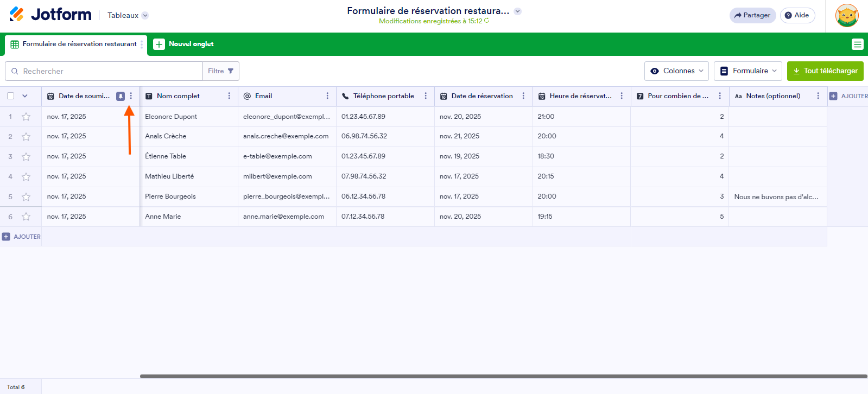Screen dimensions: 868x394
Task: Tick the select-all rows checkbox
Action: pos(11,96)
